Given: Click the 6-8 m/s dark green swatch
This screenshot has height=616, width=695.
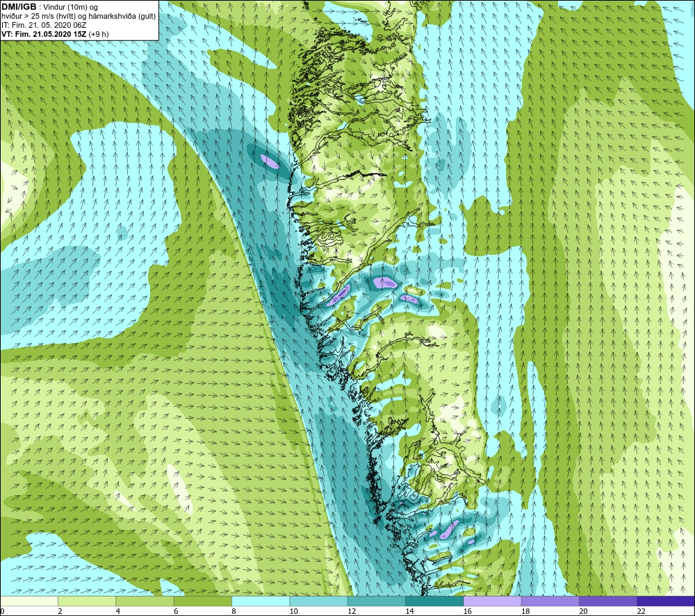Looking at the screenshot, I should tap(202, 601).
